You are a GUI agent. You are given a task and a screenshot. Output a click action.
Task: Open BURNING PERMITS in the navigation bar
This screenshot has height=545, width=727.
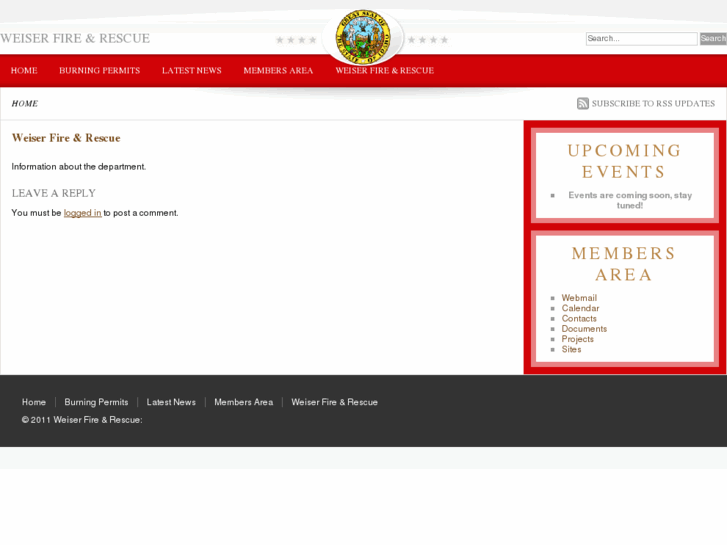click(x=99, y=71)
